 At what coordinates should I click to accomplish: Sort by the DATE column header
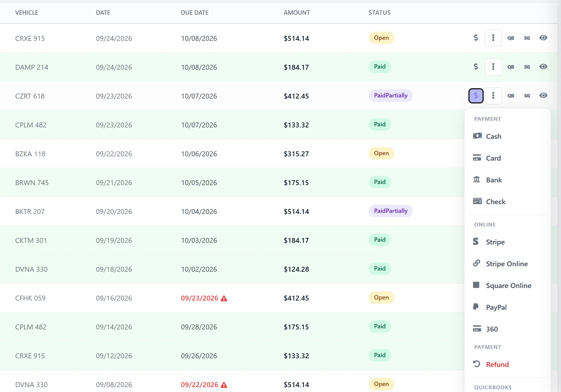pos(103,13)
